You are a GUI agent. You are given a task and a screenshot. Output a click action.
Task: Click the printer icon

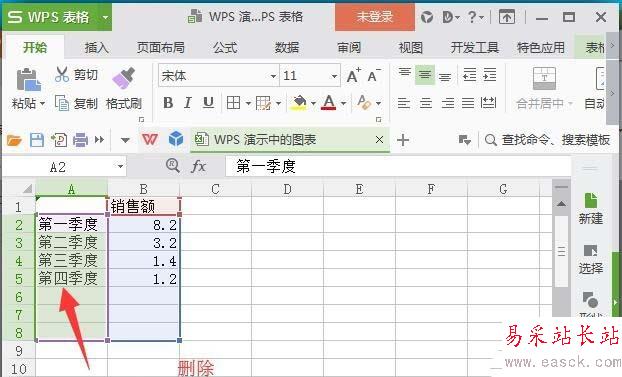point(81,140)
